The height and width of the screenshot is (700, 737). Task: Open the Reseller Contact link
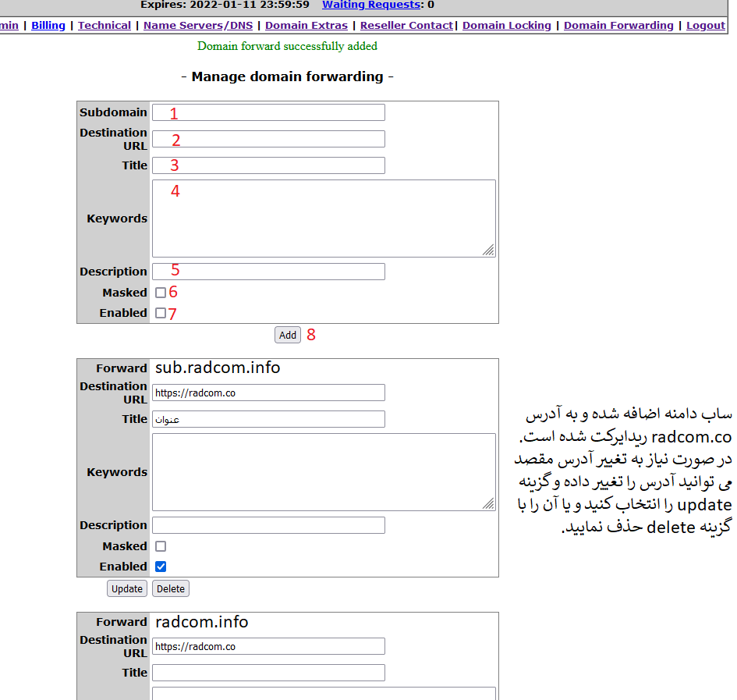click(406, 25)
